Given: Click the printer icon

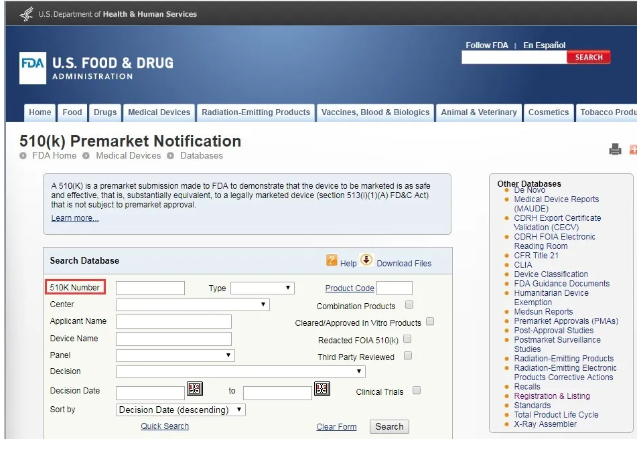Looking at the screenshot, I should click(615, 149).
